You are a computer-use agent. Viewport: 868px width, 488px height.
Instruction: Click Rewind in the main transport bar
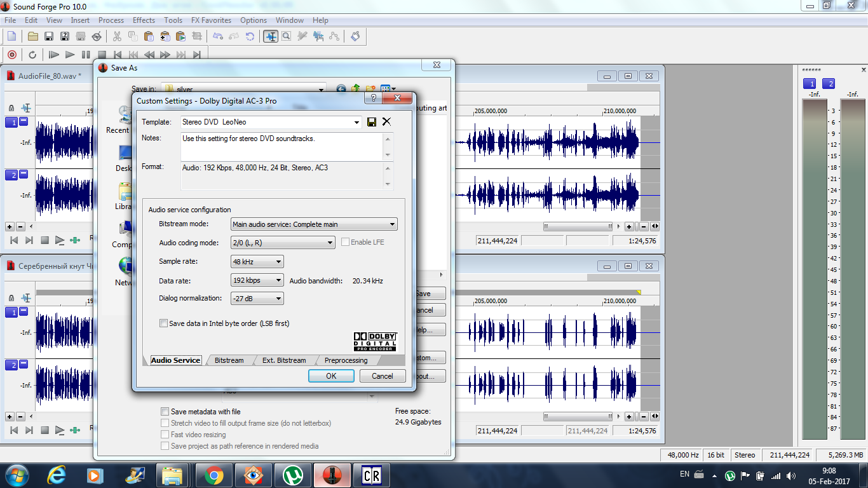(x=149, y=55)
